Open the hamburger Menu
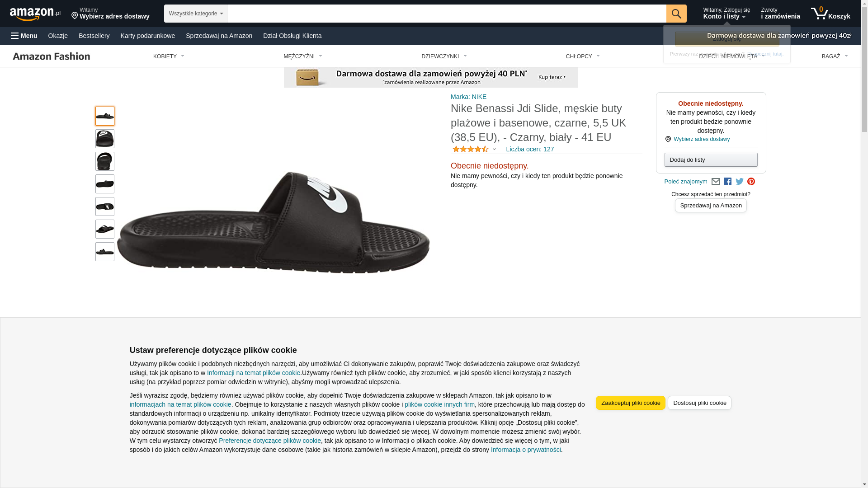The image size is (868, 488). (24, 36)
